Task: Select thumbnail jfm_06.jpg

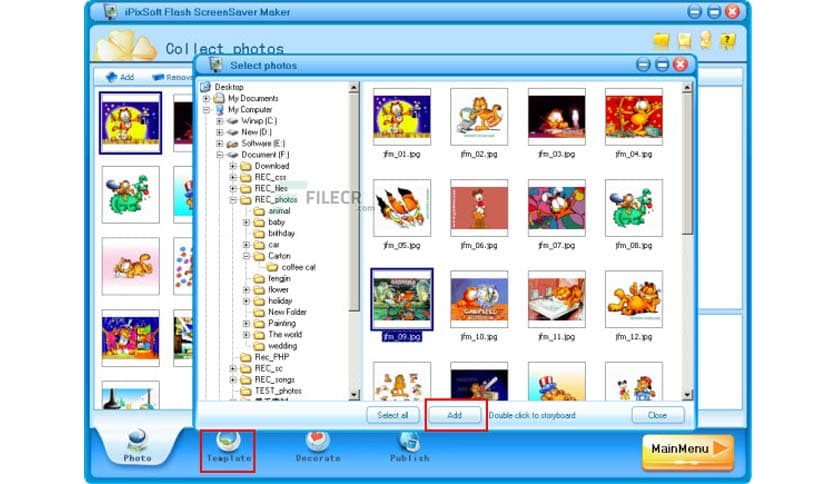Action: [x=479, y=208]
